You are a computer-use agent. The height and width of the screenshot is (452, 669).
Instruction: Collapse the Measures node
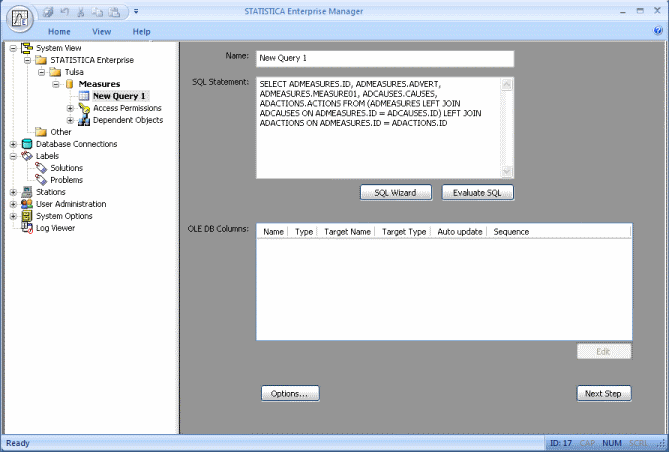(56, 84)
